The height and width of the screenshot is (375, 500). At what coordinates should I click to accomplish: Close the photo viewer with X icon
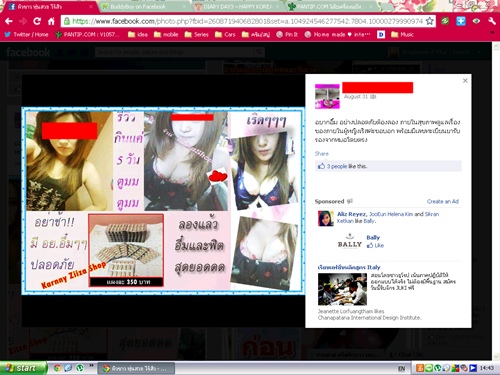(x=465, y=81)
